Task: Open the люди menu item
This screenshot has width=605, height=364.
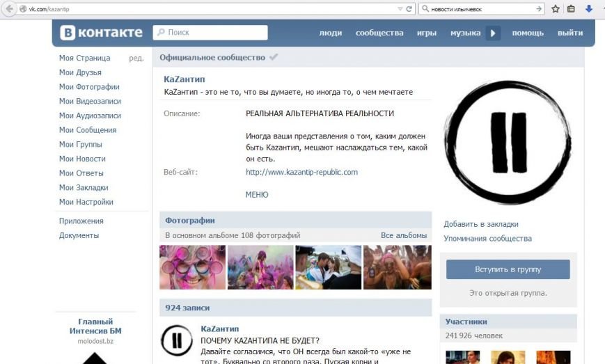Action: (330, 33)
